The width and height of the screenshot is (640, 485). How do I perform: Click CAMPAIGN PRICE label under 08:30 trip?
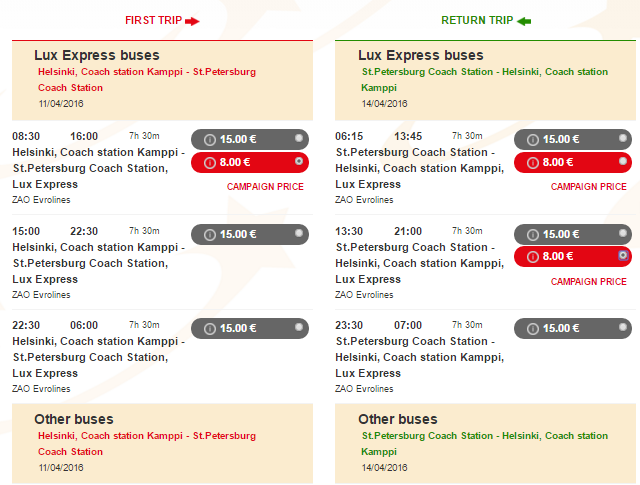(265, 187)
